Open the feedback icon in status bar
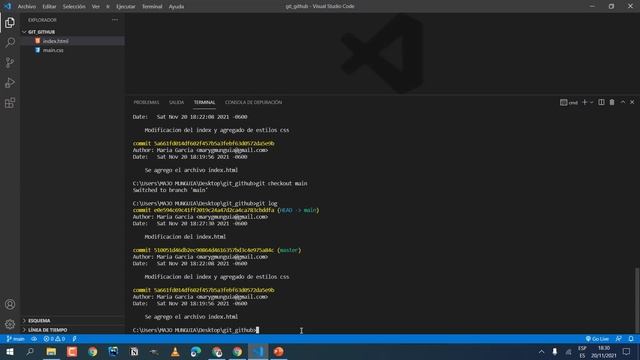Viewport: 640px width, 360px height. [619, 339]
